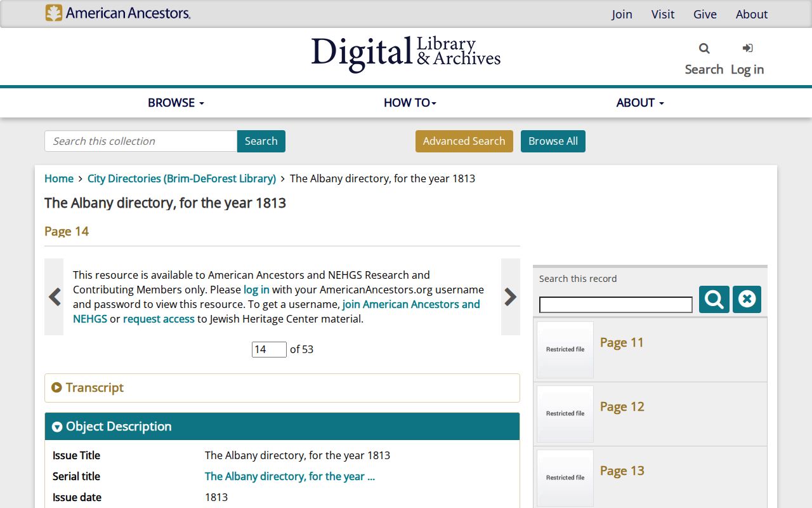Open the Search magnifier icon in header

704,48
